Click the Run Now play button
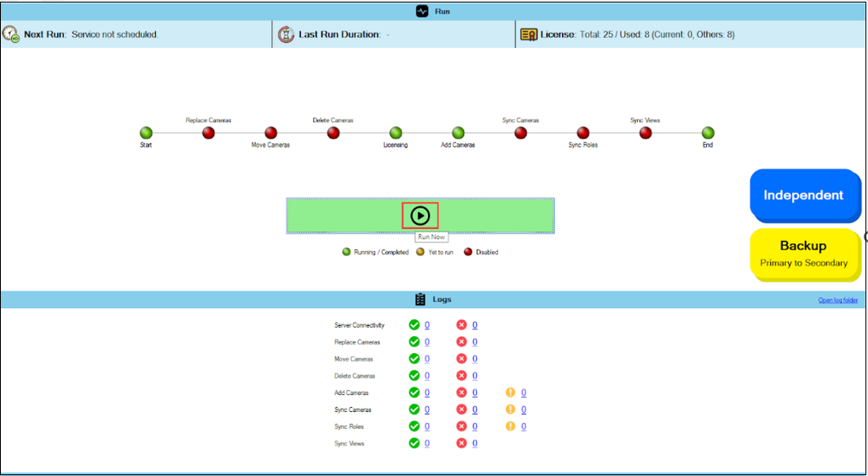 pos(420,216)
